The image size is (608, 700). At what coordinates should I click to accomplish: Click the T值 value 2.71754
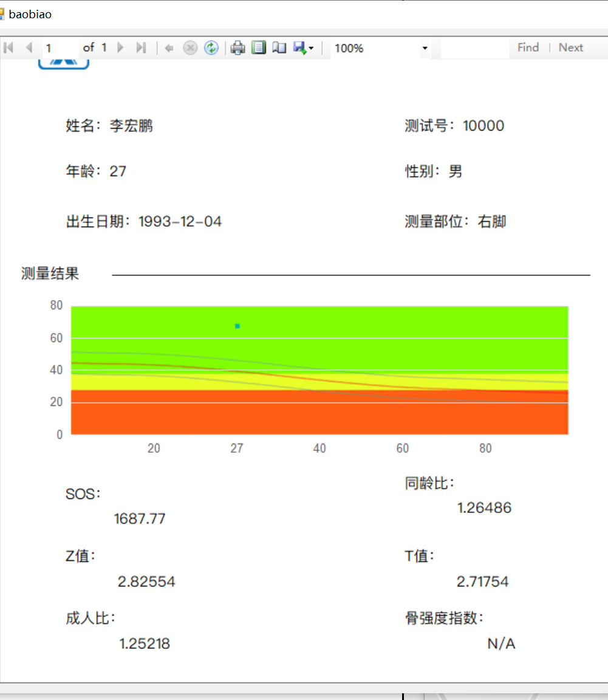coord(482,582)
